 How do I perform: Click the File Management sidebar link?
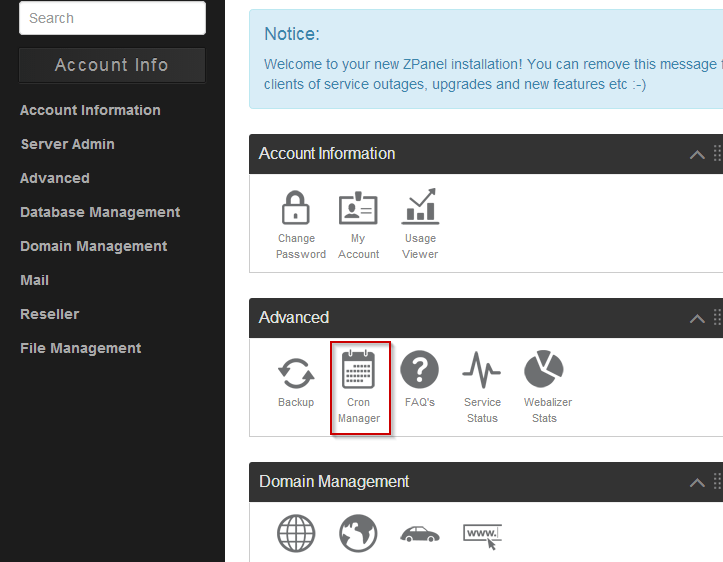[80, 348]
